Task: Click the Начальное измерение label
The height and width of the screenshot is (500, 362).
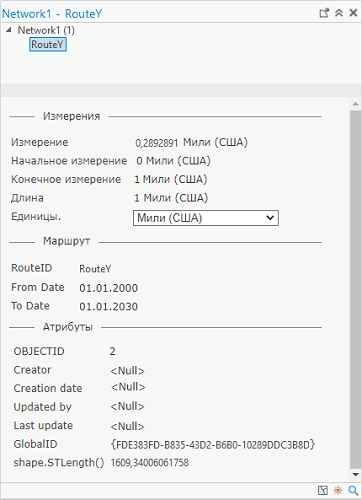Action: (x=69, y=161)
